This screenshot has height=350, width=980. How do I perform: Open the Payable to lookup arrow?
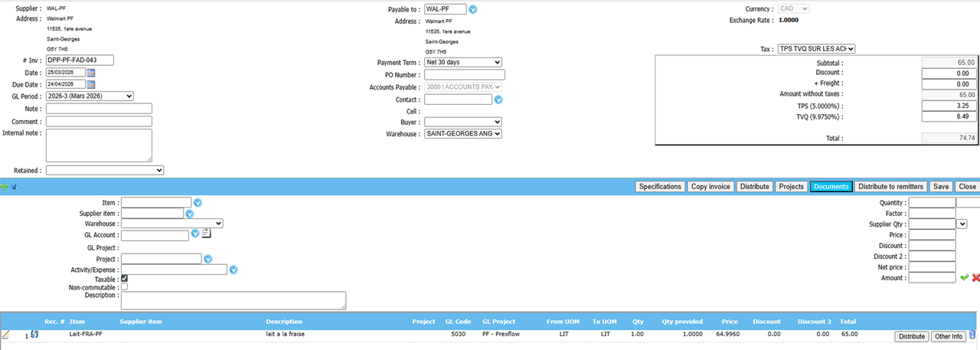pos(472,9)
